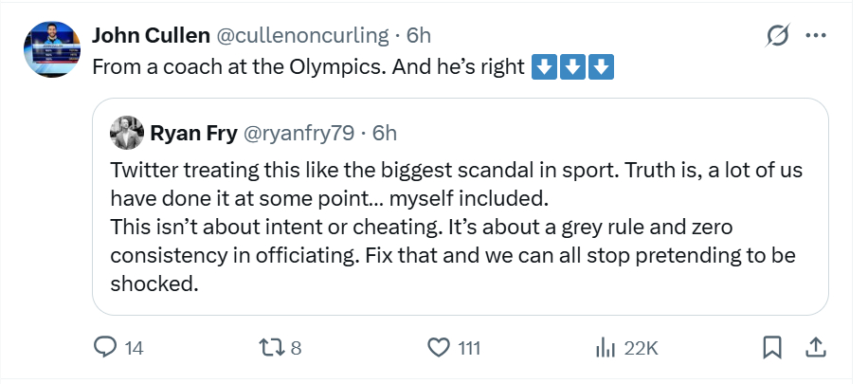Screen dimensions: 868x384
Task: Bookmark this tweet
Action: (x=772, y=348)
